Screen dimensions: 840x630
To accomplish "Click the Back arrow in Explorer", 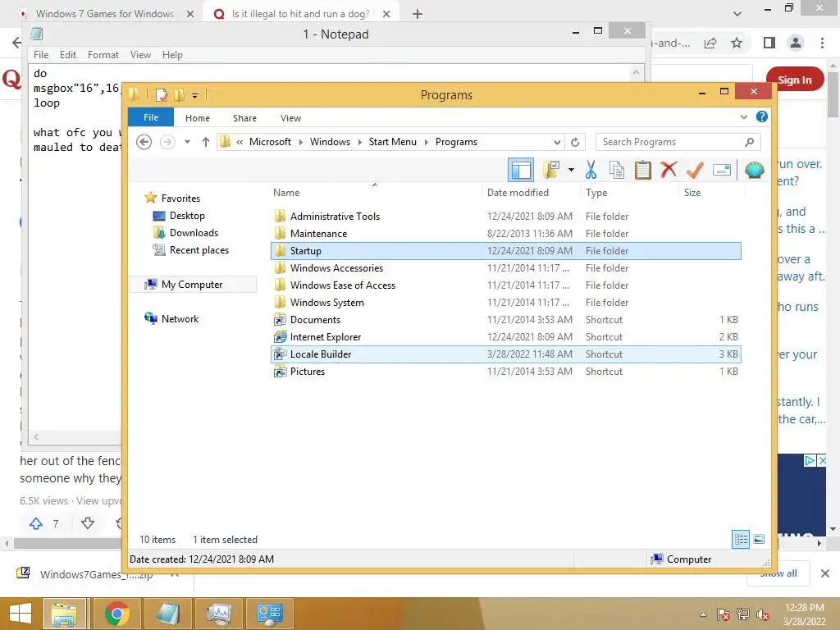I will pos(144,142).
